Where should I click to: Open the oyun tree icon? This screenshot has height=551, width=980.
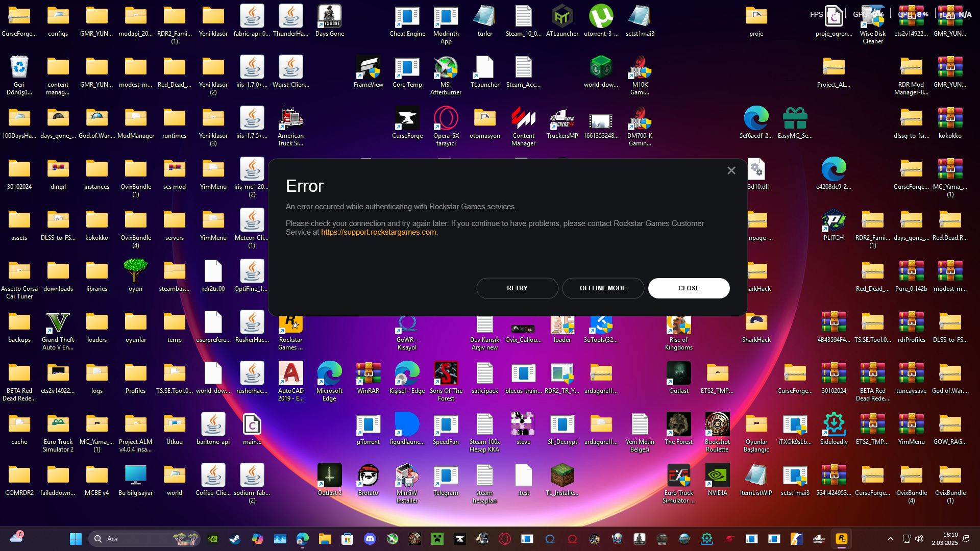136,277
